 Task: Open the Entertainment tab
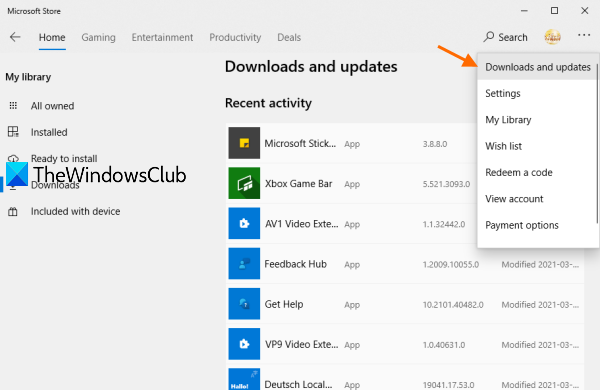point(162,38)
